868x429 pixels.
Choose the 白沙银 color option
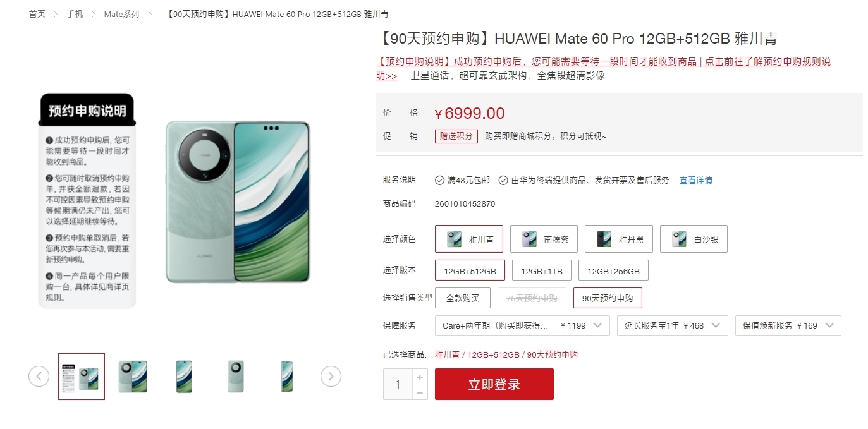click(x=694, y=239)
